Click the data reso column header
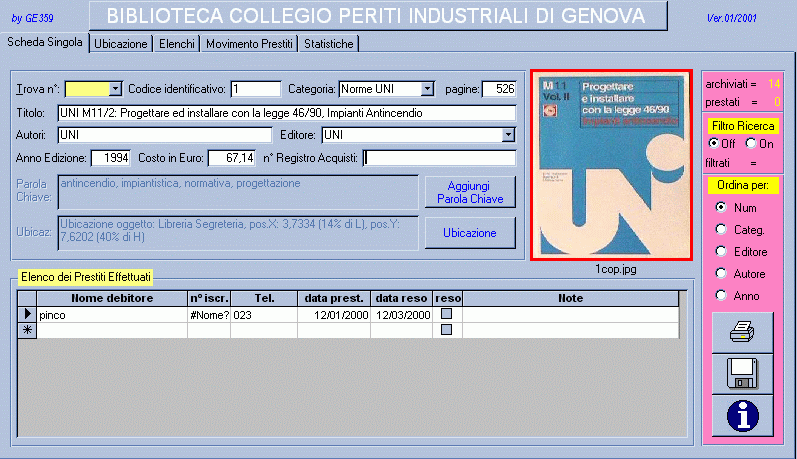Image resolution: width=797 pixels, height=459 pixels. 401,298
